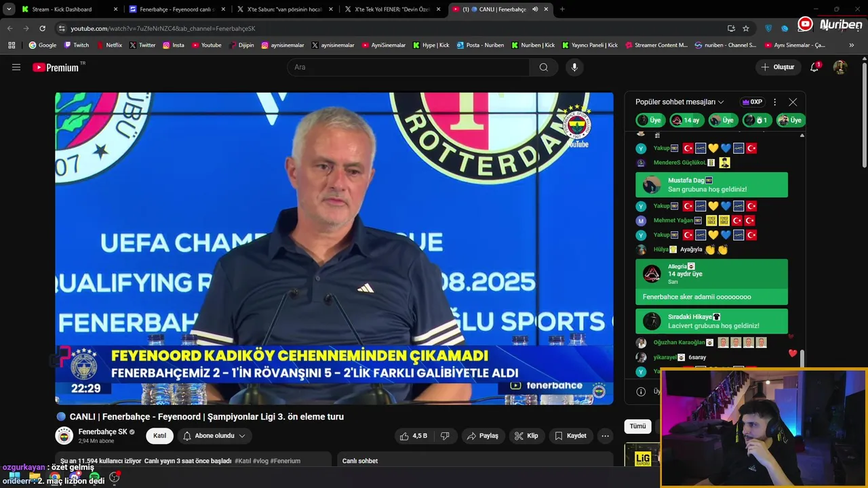Click the Fenerbahçe SK channel name
868x488 pixels.
coord(102,432)
